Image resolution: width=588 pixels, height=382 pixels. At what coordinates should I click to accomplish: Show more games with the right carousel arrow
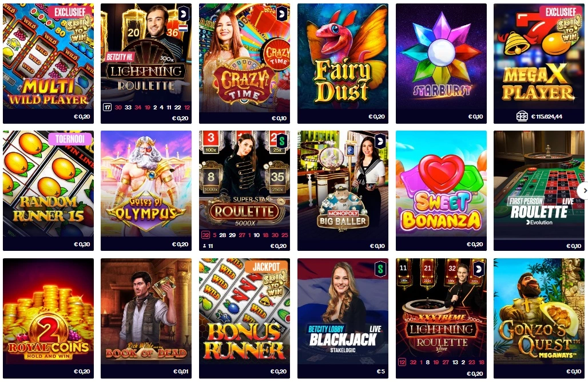pos(583,191)
